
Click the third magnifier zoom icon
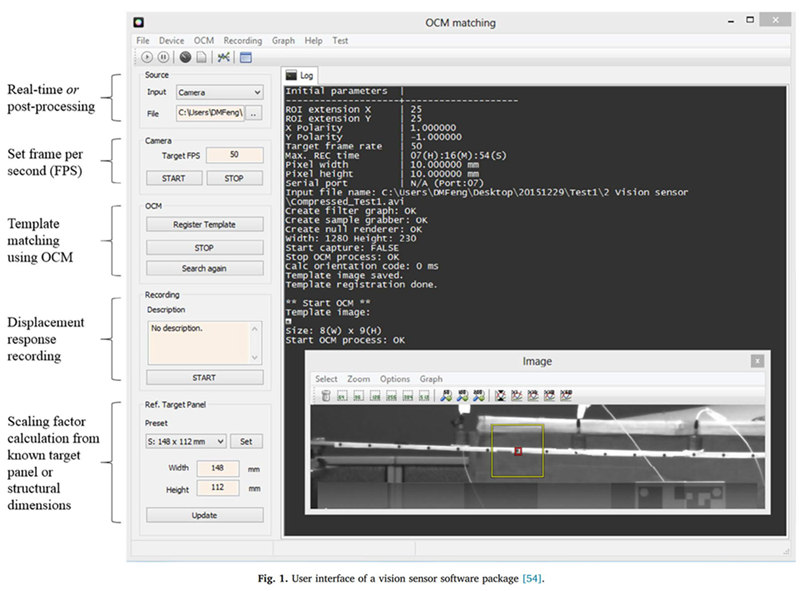coord(479,396)
